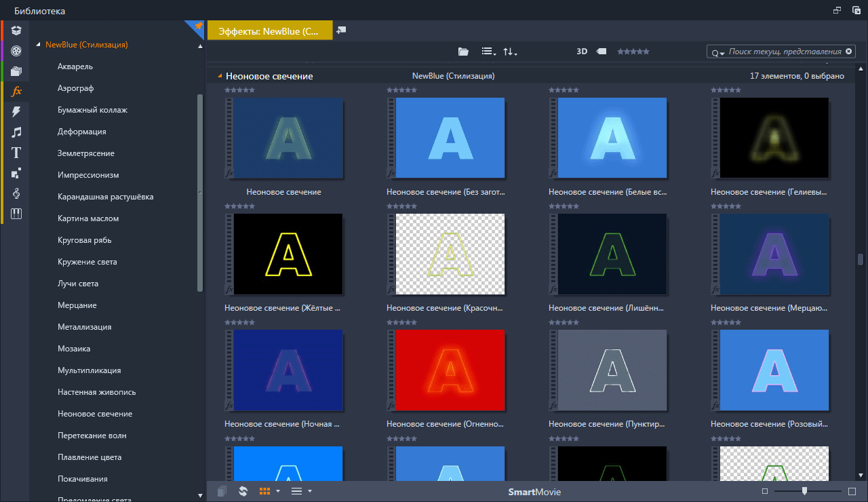The image size is (868, 502).
Task: Click the SmartMovie button
Action: (535, 492)
